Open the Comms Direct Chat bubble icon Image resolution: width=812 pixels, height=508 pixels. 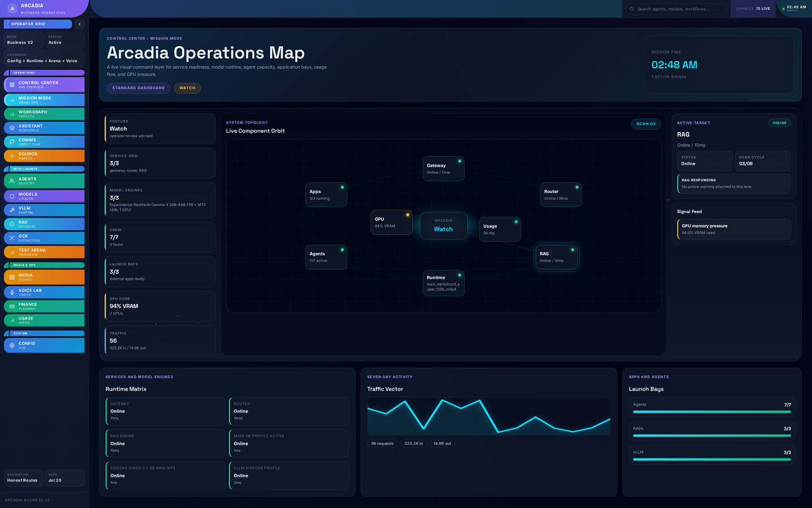(12, 142)
